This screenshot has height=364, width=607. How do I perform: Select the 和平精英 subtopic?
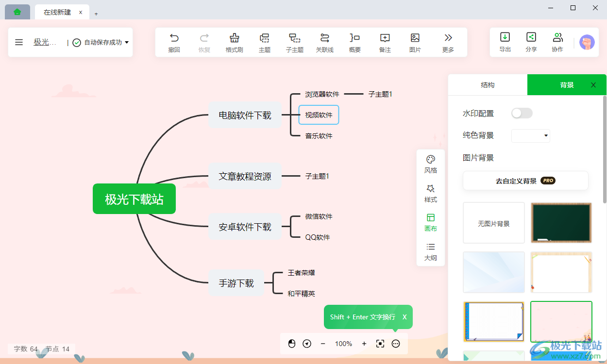tap(301, 294)
